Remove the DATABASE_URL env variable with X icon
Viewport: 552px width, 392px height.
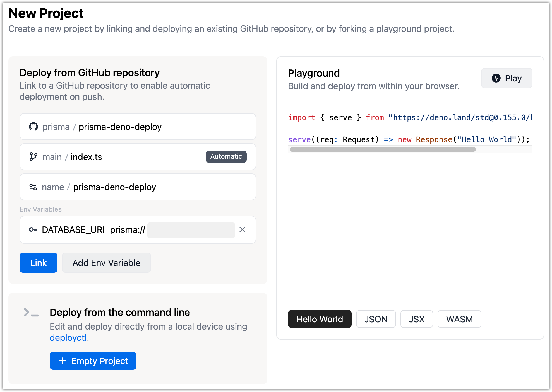242,230
